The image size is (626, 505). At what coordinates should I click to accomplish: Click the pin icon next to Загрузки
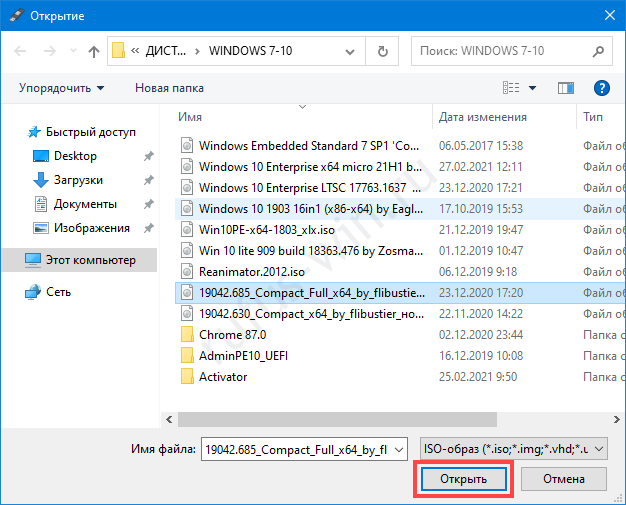coord(149,180)
